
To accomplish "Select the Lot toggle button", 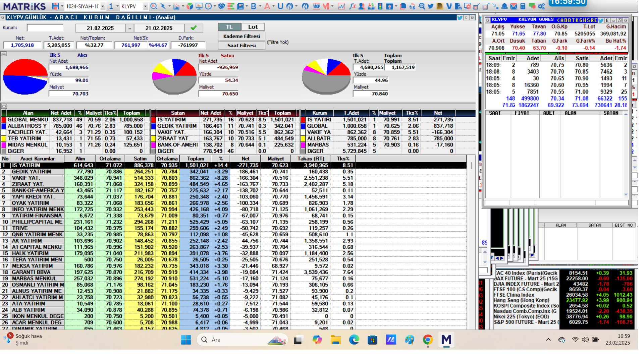I will click(x=253, y=27).
